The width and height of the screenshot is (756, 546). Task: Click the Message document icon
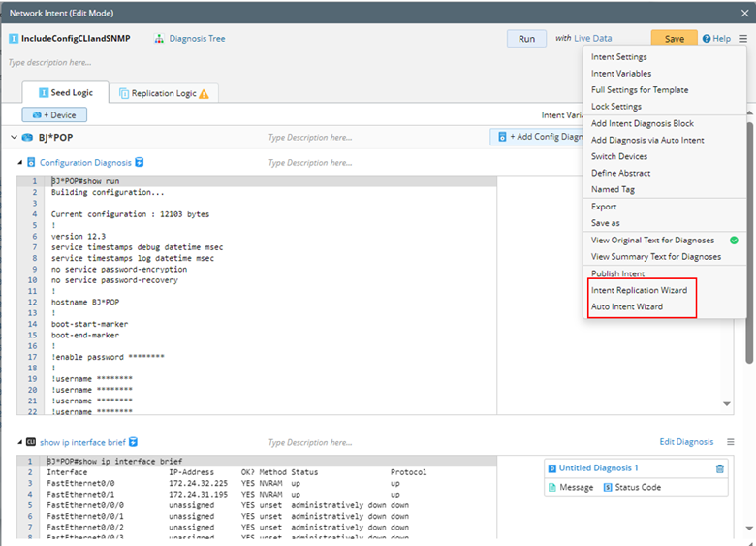(x=552, y=487)
